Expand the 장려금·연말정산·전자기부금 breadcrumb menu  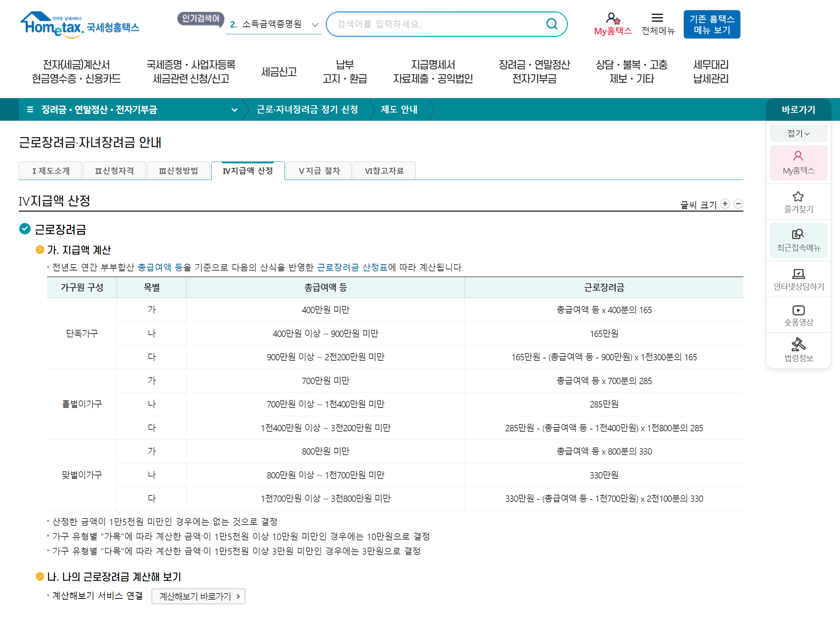[234, 109]
